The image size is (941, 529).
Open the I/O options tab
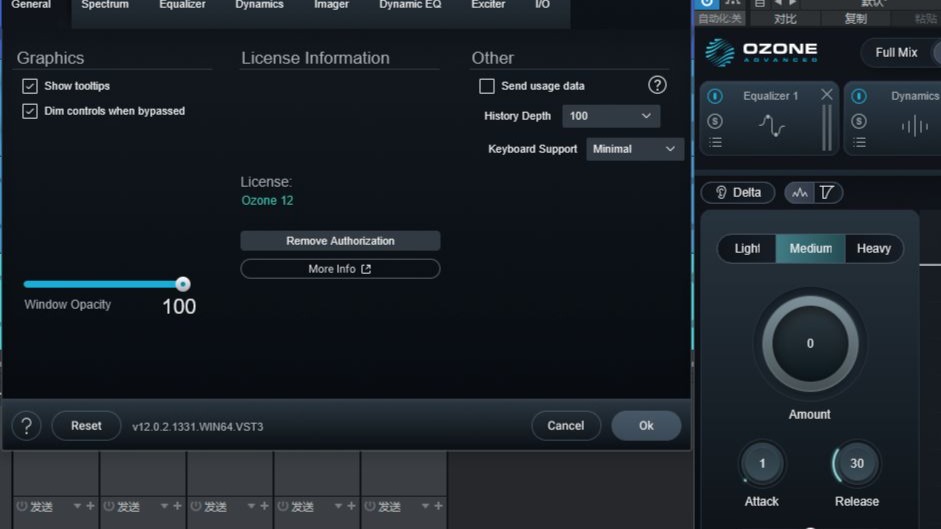542,5
